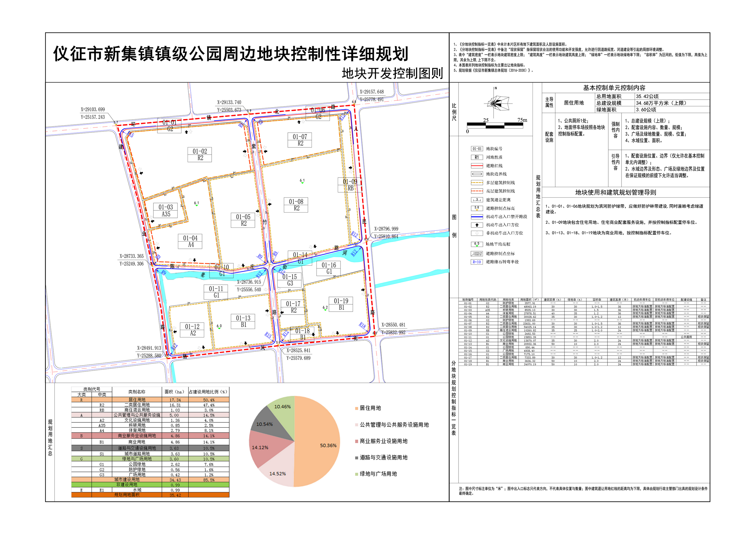Click parcel label 01-08 R2 on the map

(x=296, y=205)
